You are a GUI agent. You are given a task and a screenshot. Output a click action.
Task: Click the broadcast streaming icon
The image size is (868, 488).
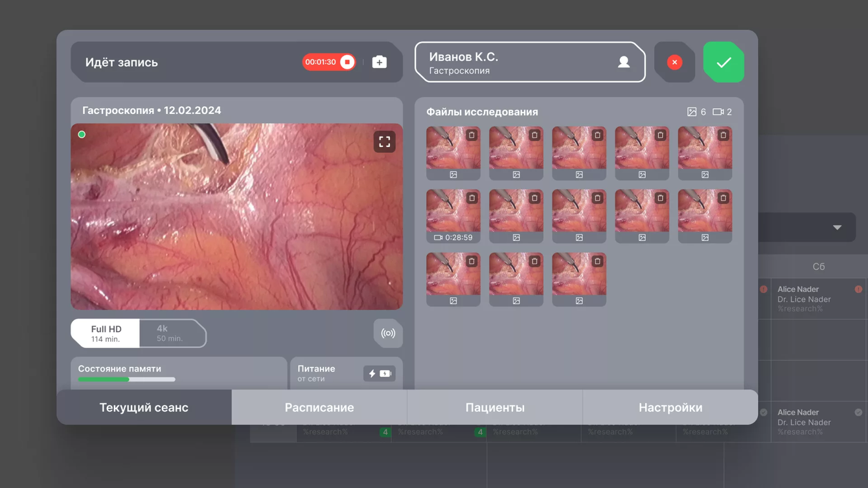coord(388,333)
